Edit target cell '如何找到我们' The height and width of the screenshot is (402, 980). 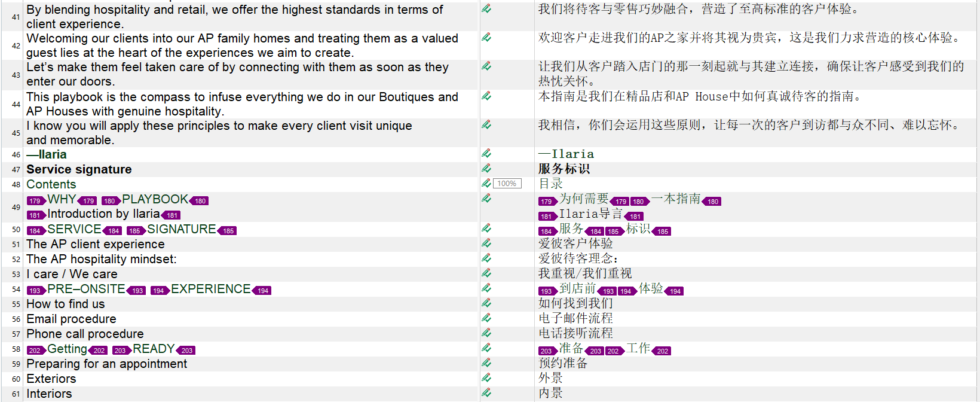pyautogui.click(x=576, y=303)
